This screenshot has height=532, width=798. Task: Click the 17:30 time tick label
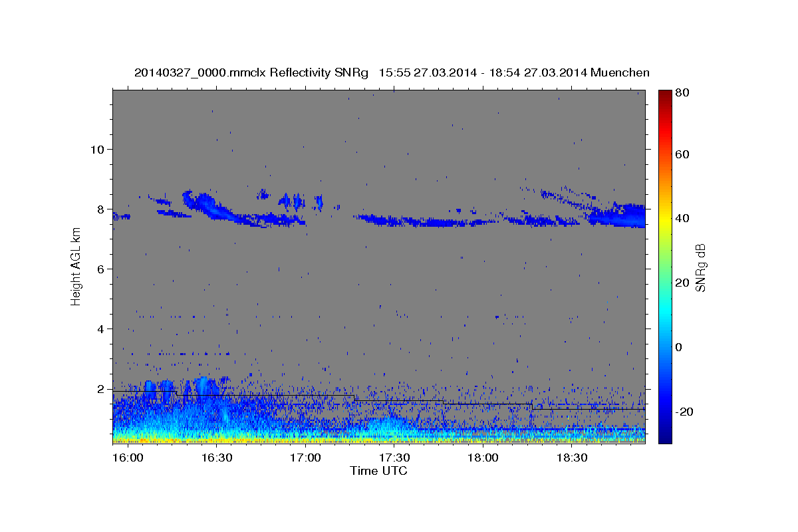click(x=394, y=458)
